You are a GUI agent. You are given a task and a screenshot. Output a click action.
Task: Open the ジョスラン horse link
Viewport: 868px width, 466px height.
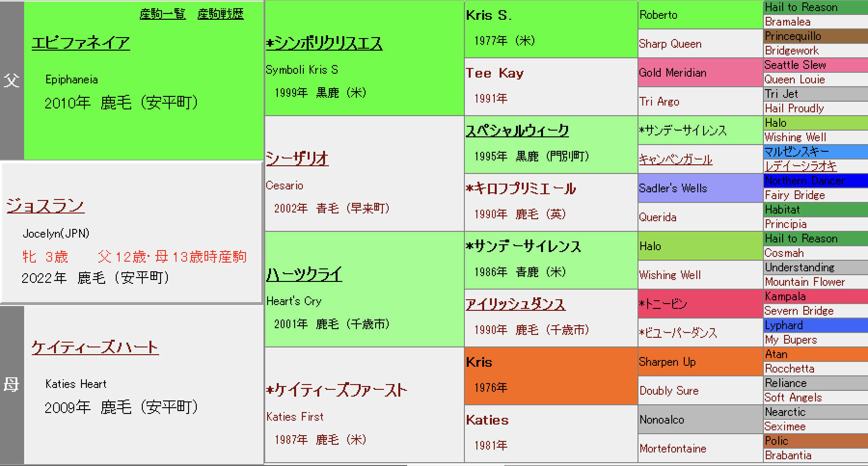coord(45,206)
